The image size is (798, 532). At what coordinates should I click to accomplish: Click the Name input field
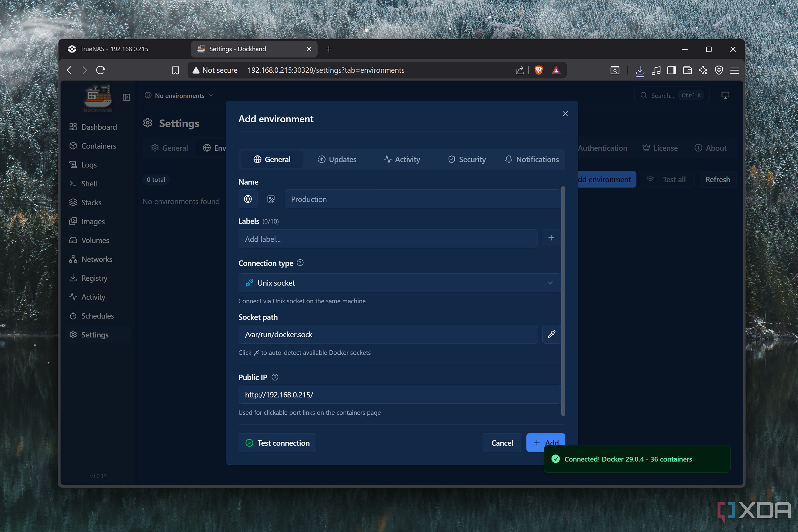tap(422, 199)
